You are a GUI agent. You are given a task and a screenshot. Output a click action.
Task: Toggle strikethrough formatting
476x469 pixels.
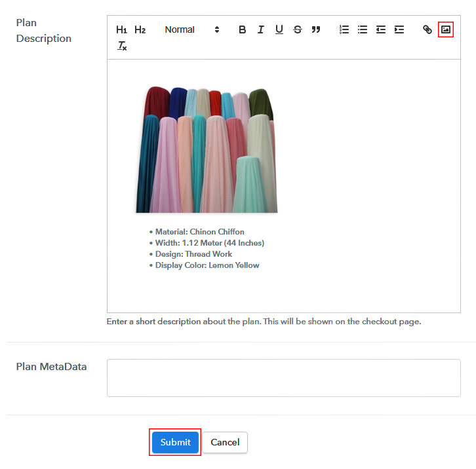coord(298,29)
